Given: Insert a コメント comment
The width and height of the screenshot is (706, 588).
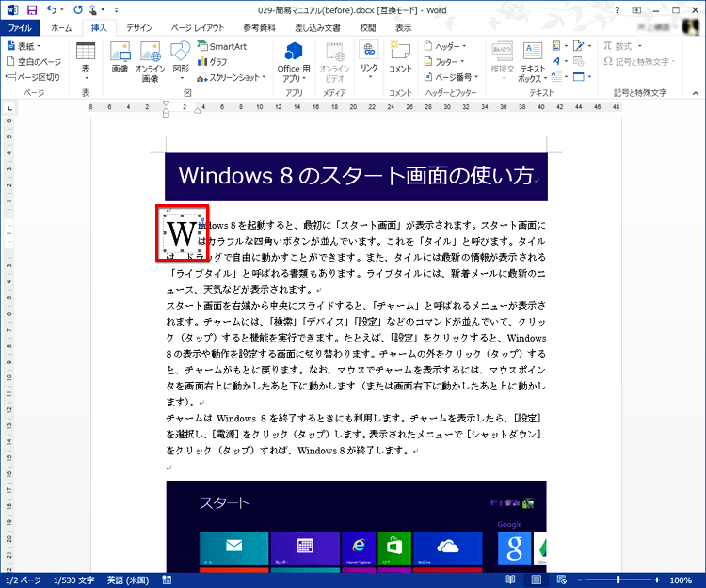Looking at the screenshot, I should point(400,57).
